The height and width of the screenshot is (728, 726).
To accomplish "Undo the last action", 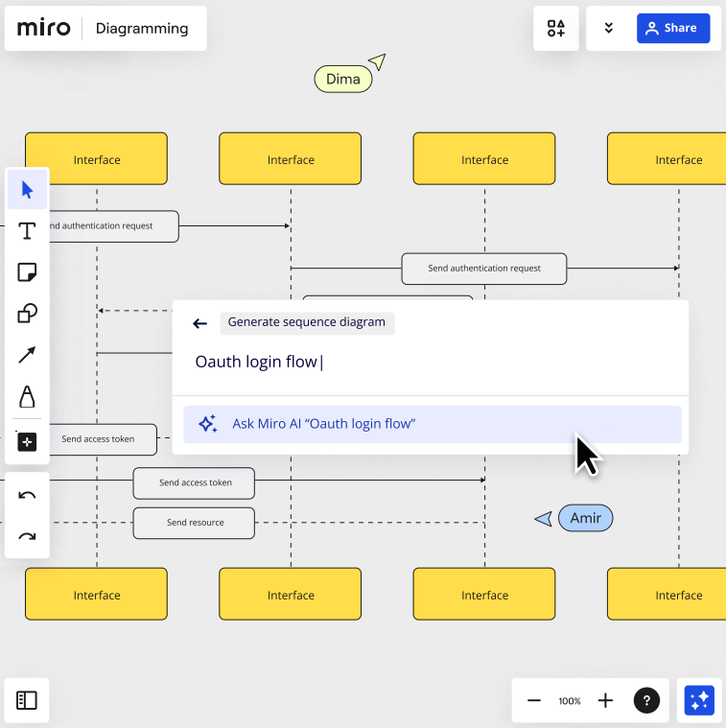I will pos(27,495).
